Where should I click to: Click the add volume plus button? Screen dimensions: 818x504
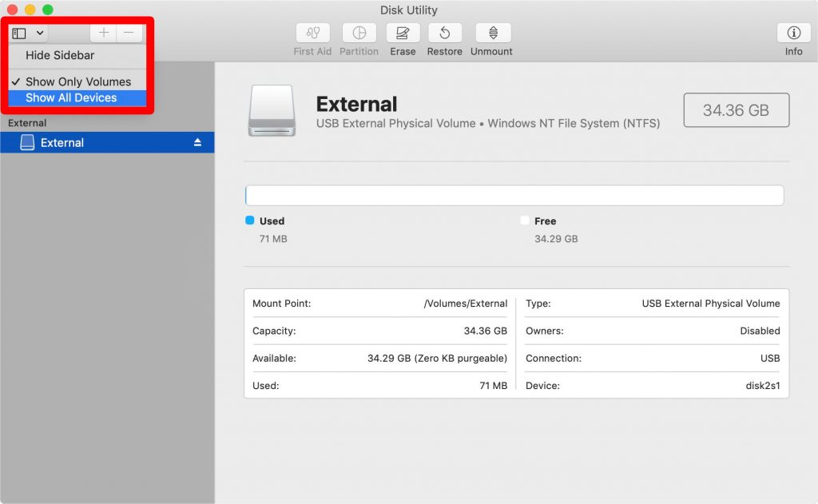pyautogui.click(x=103, y=34)
